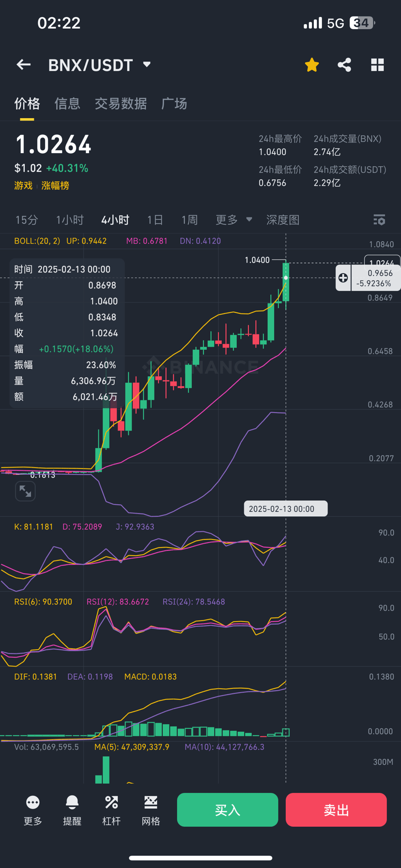401x868 pixels.
Task: Open the 游戏 category tag
Action: [23, 186]
